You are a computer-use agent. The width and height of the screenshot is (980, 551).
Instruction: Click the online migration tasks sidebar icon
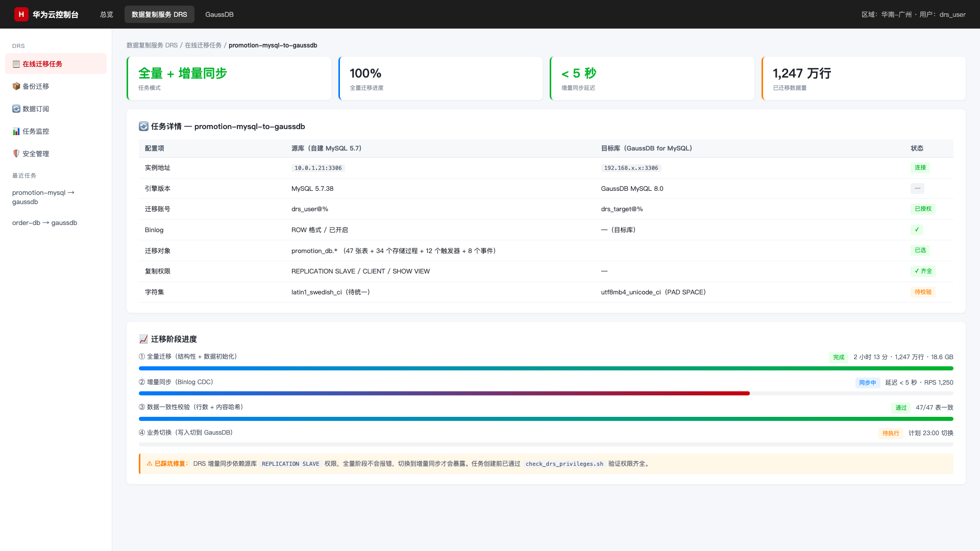pyautogui.click(x=16, y=64)
